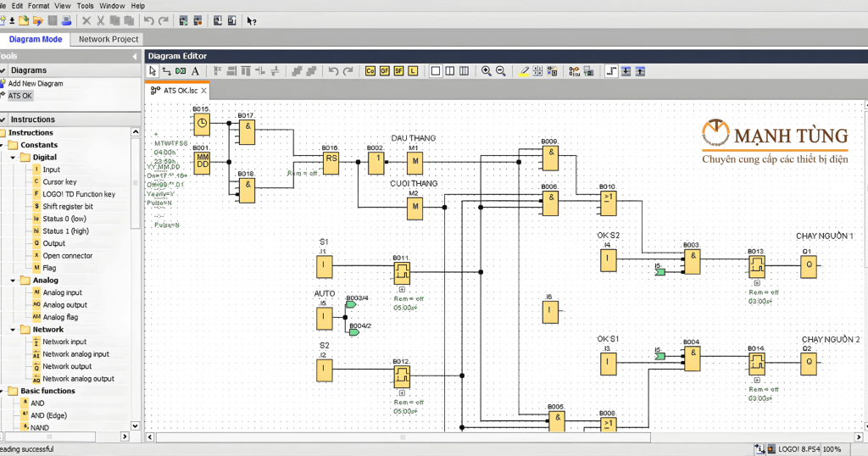This screenshot has height=456, width=868.
Task: Close the ATS OK.lsc diagram tab
Action: click(204, 90)
